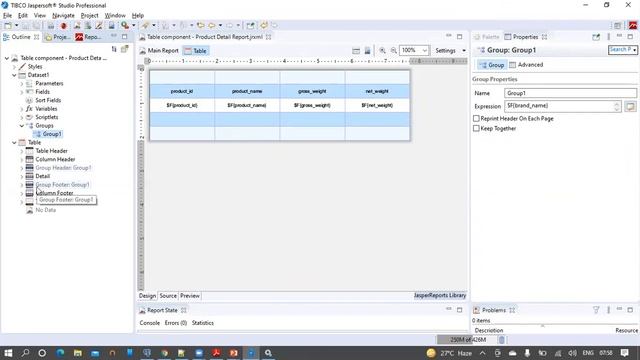Collapse the Table tree node
640x360 pixels.
pos(14,142)
